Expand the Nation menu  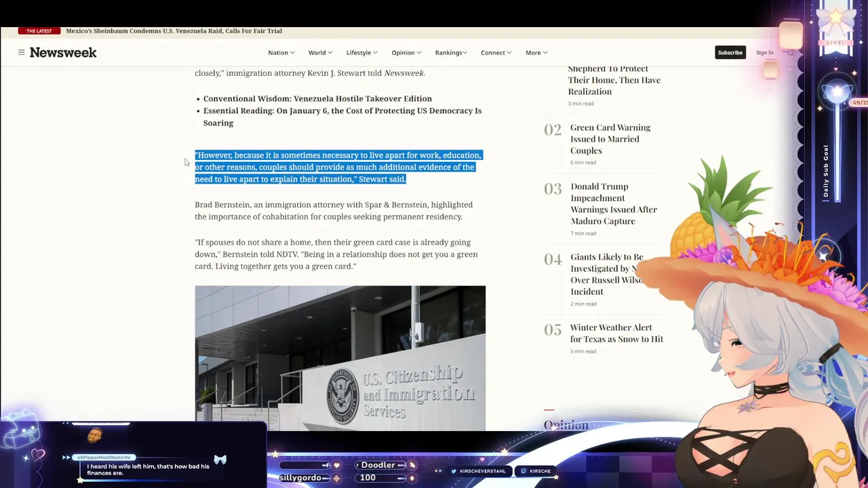281,52
